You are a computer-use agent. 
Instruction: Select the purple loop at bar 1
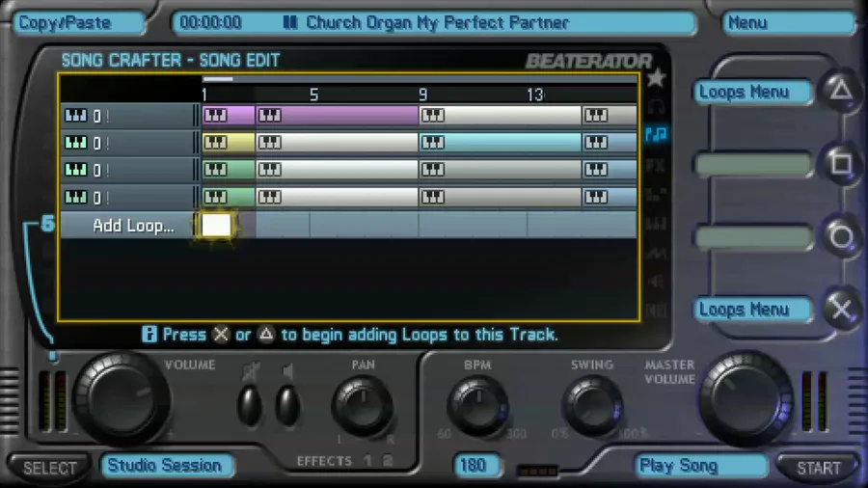click(228, 115)
